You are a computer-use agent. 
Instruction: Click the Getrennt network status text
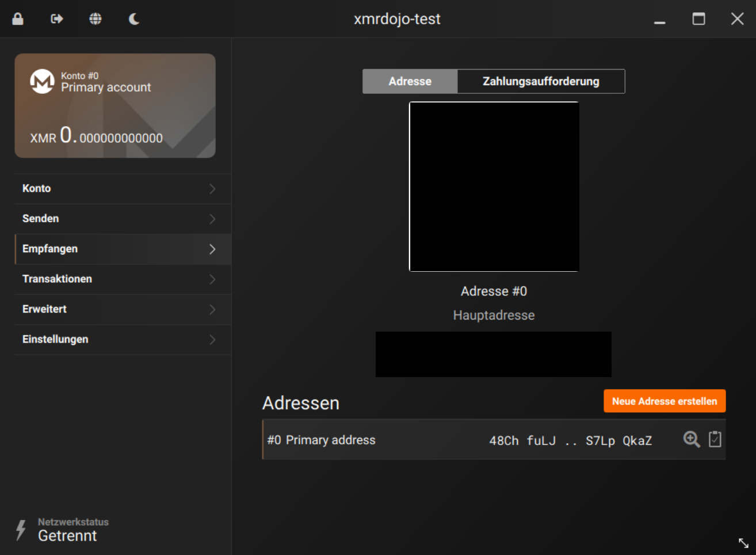point(67,536)
